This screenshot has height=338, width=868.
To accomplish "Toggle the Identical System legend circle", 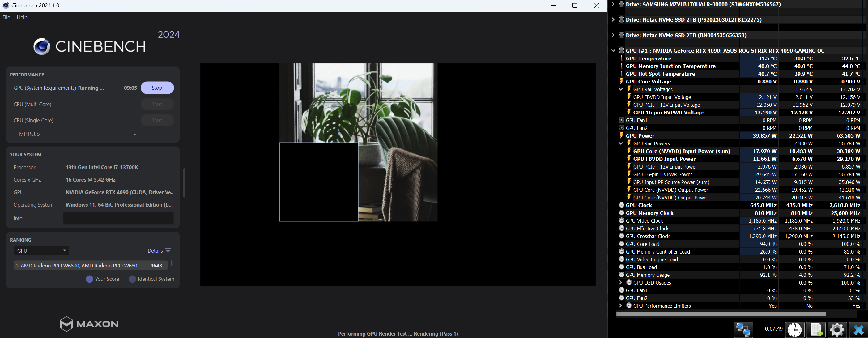I will click(132, 279).
